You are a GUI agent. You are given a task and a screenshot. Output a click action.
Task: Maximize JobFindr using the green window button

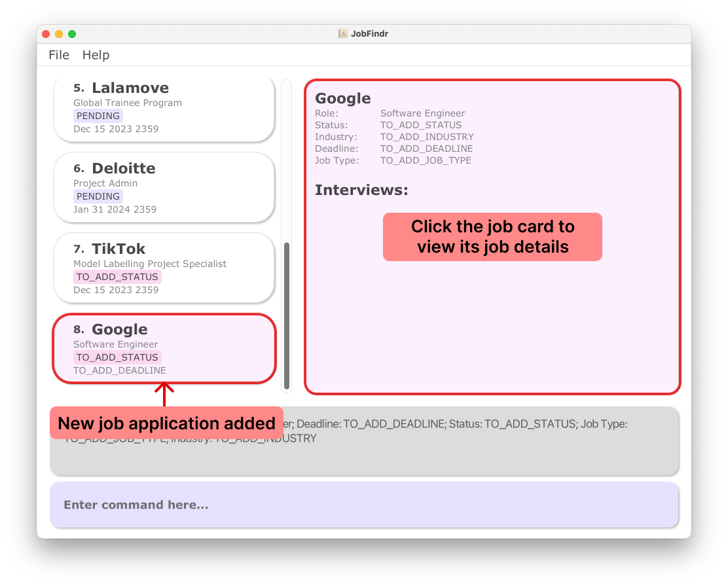pyautogui.click(x=72, y=34)
